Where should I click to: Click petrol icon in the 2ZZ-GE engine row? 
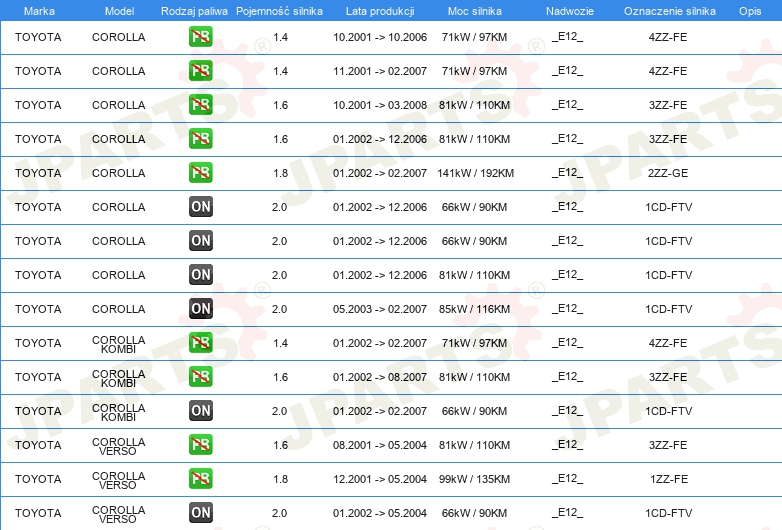coord(200,173)
